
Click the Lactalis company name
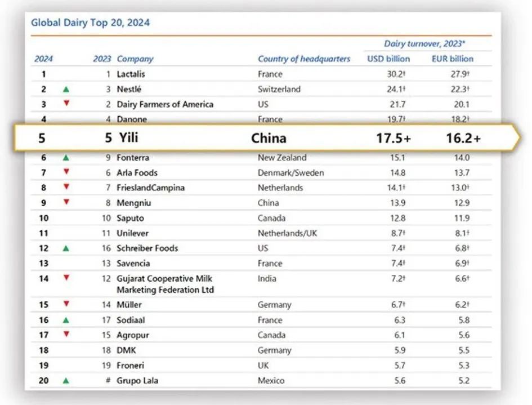(131, 74)
